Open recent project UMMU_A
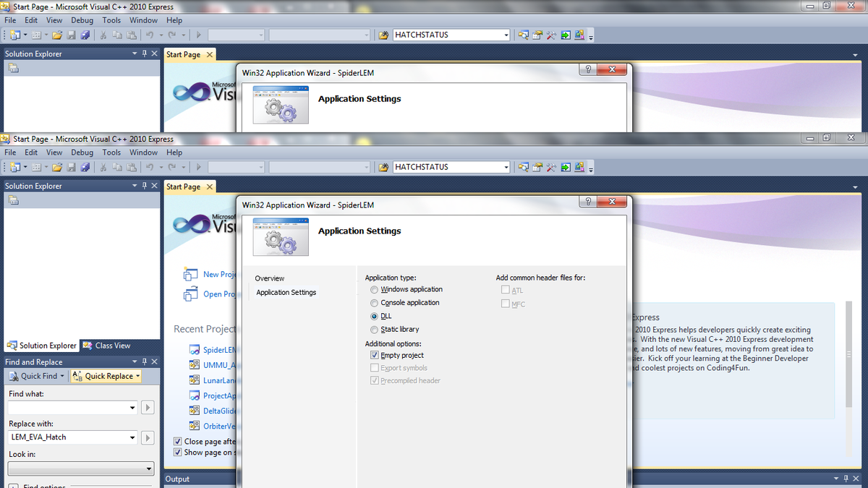The image size is (868, 488). [220, 365]
